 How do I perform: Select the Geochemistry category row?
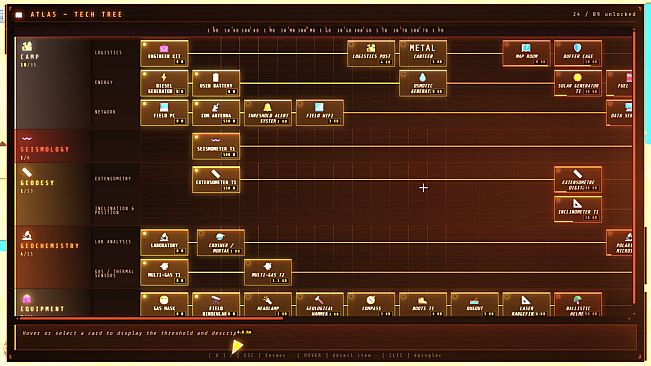[52, 257]
